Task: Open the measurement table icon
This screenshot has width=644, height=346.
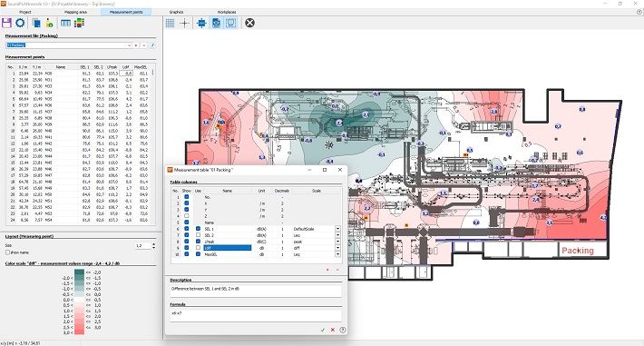Action: [x=65, y=23]
